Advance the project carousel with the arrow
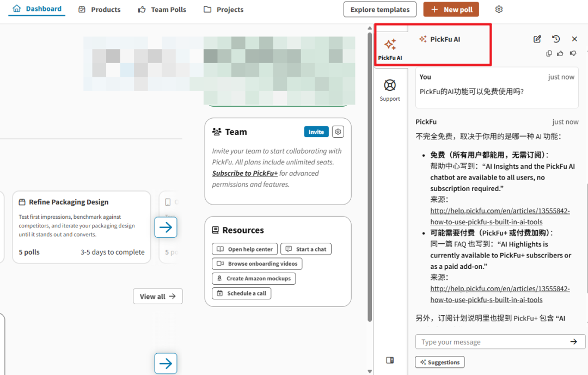 166,227
